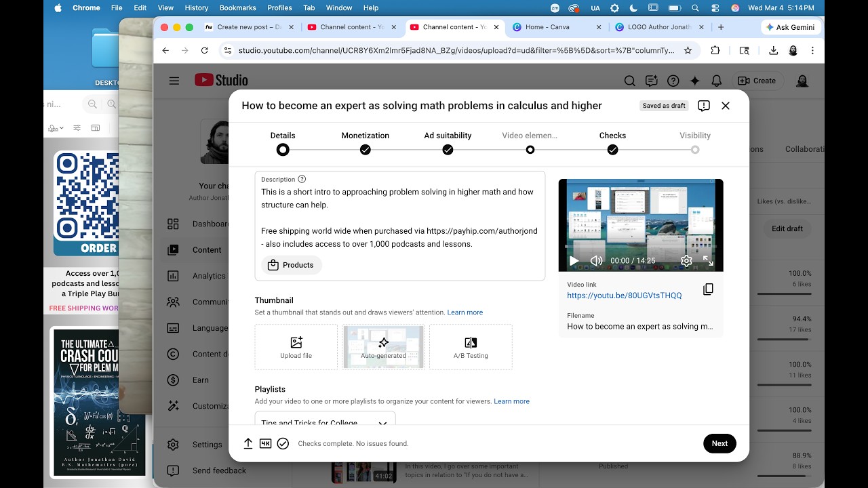The height and width of the screenshot is (488, 868).
Task: Reload the page in Chrome
Action: coord(205,50)
